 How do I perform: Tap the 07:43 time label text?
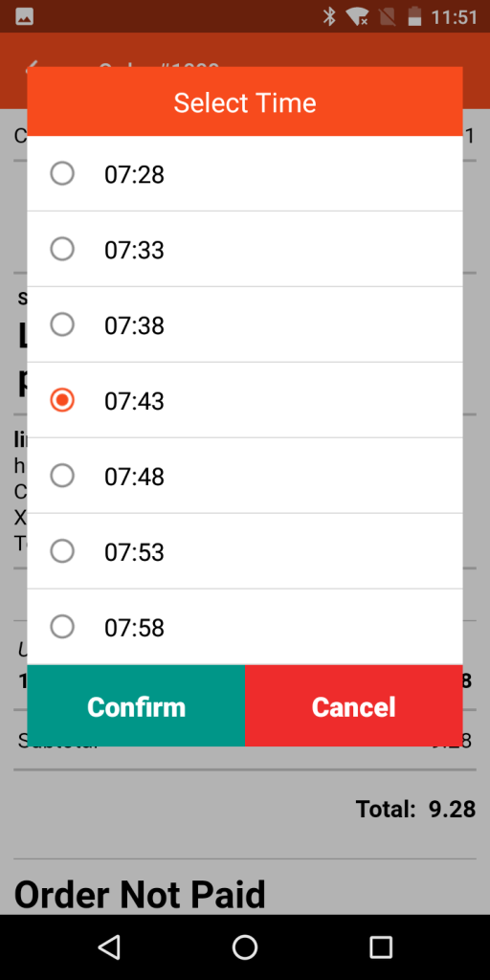tap(134, 401)
